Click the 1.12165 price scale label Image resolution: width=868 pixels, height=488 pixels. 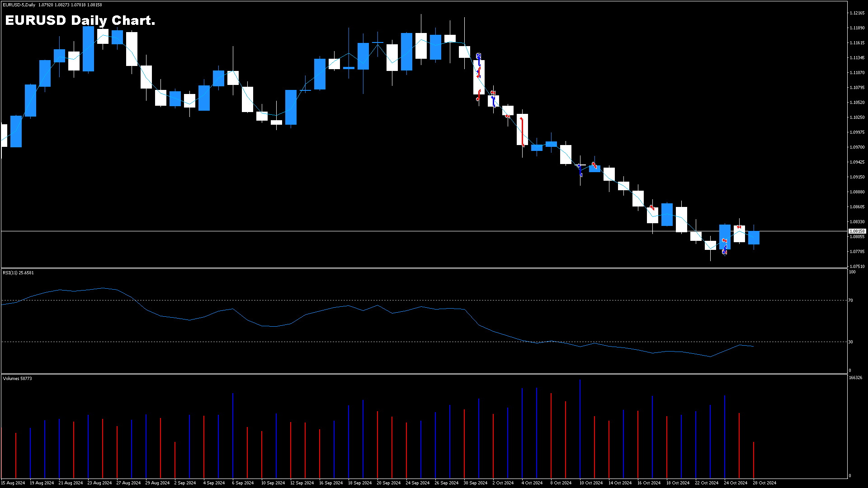pos(857,13)
